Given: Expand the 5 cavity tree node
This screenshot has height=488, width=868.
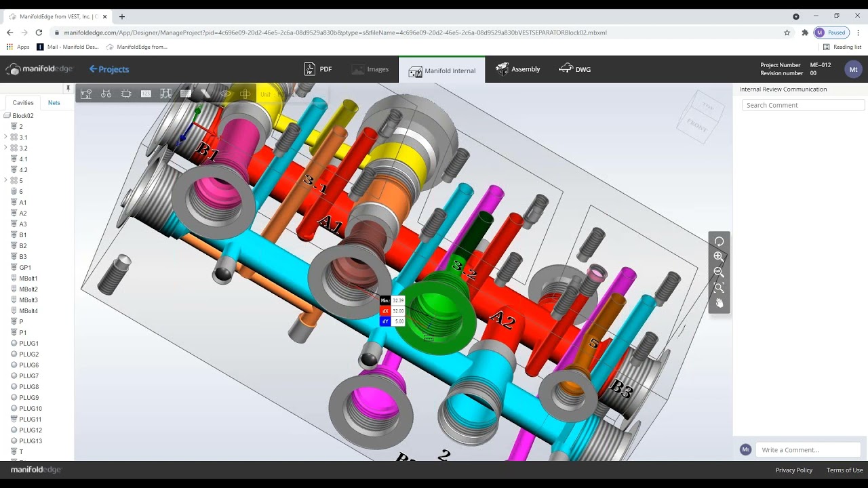Looking at the screenshot, I should [x=6, y=180].
